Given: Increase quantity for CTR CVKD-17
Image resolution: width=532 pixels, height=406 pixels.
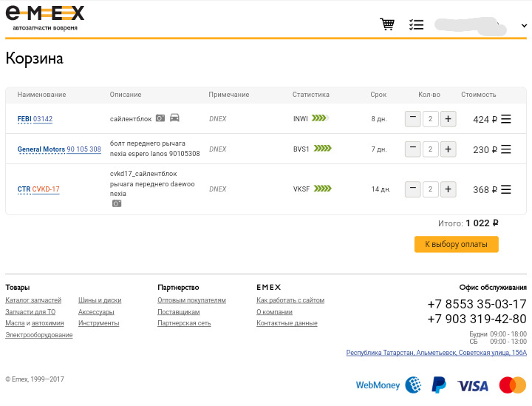Looking at the screenshot, I should pyautogui.click(x=448, y=189).
